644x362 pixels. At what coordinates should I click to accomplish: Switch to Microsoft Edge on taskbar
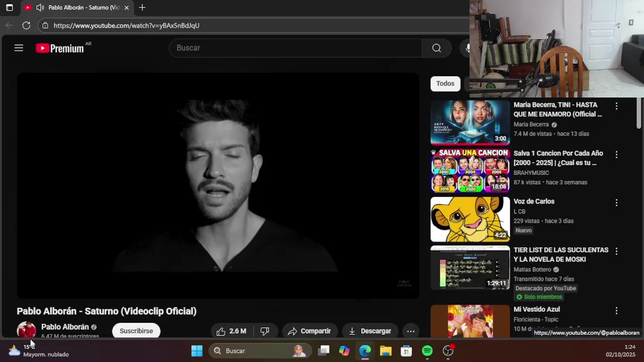click(365, 350)
